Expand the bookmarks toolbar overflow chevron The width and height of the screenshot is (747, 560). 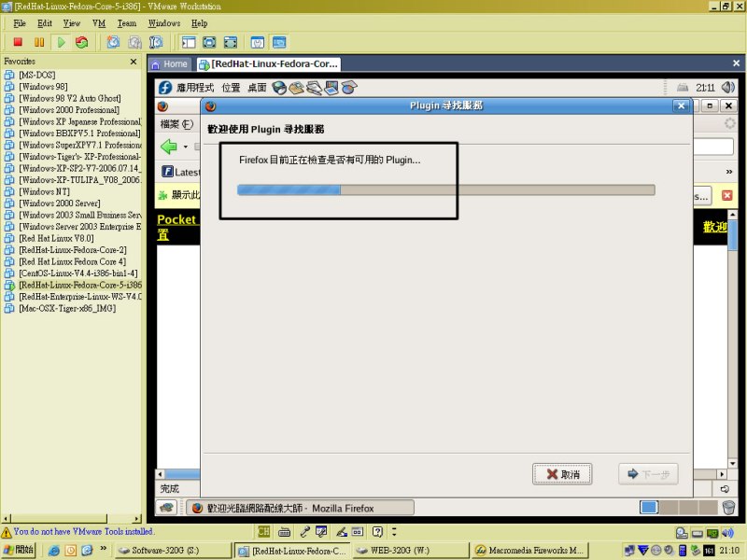729,172
